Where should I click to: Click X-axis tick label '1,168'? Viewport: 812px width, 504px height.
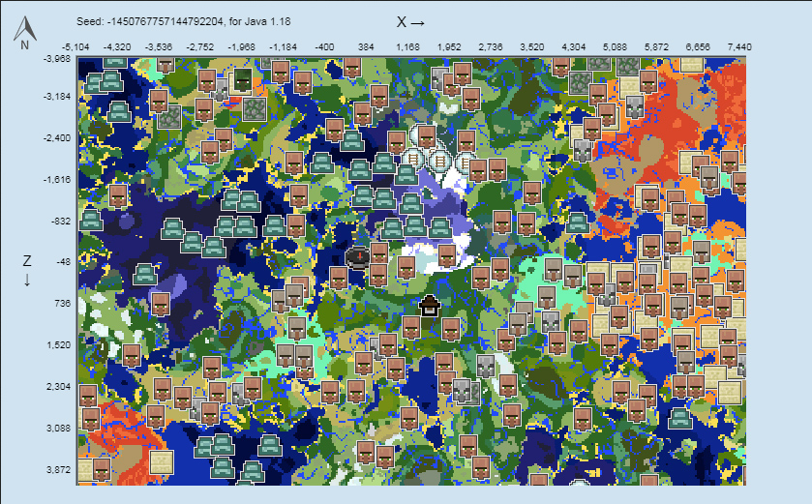407,47
